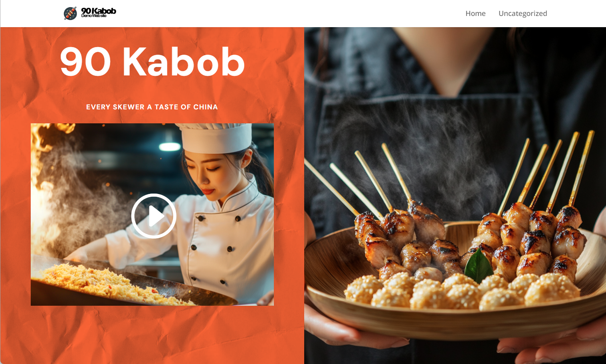Open the Home menu item
Screen dimensions: 606x364
pos(475,14)
